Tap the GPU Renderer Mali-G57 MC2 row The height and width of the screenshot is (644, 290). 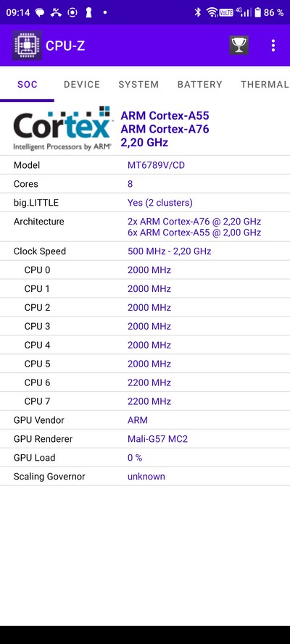coord(145,439)
